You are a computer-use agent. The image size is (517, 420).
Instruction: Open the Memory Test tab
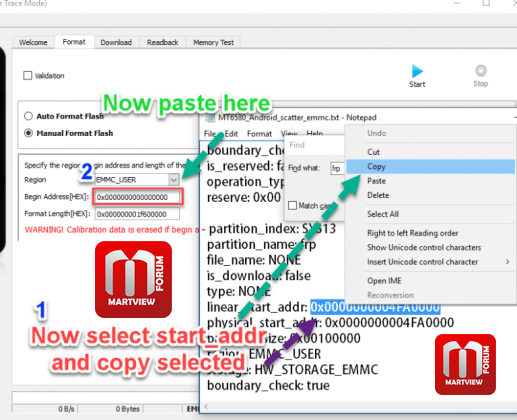[x=214, y=42]
